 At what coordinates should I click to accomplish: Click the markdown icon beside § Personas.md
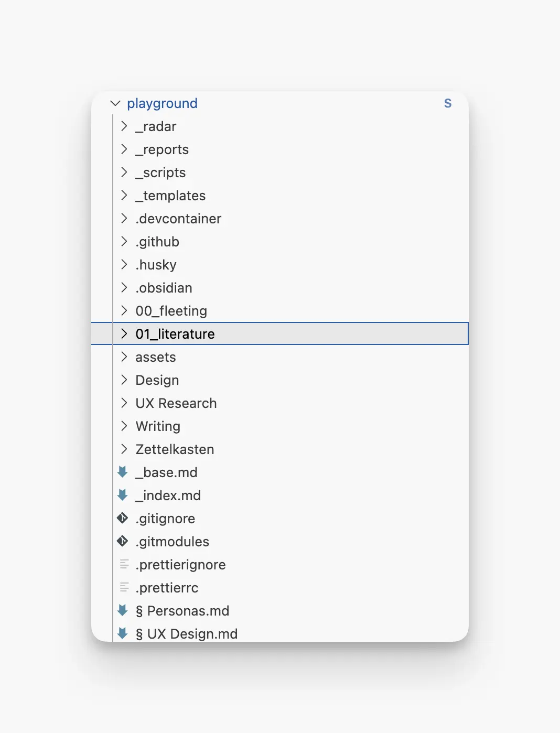[x=123, y=610]
